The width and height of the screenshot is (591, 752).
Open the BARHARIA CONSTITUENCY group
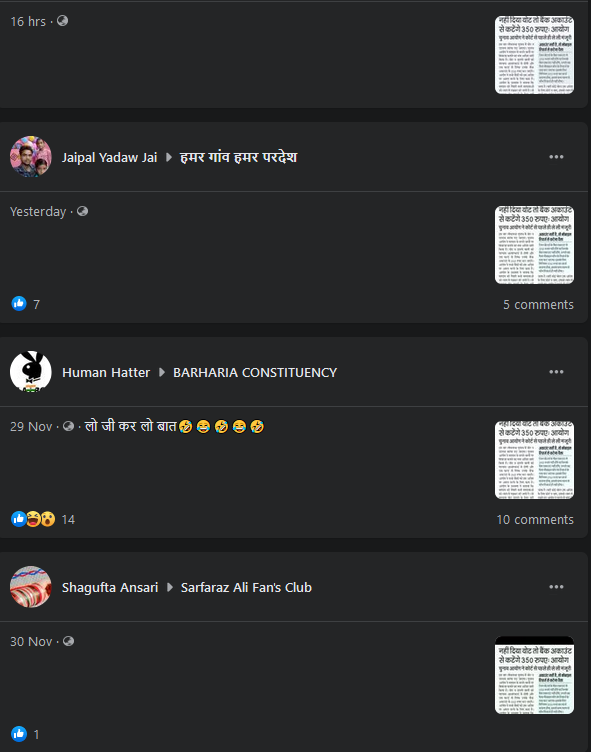point(255,372)
